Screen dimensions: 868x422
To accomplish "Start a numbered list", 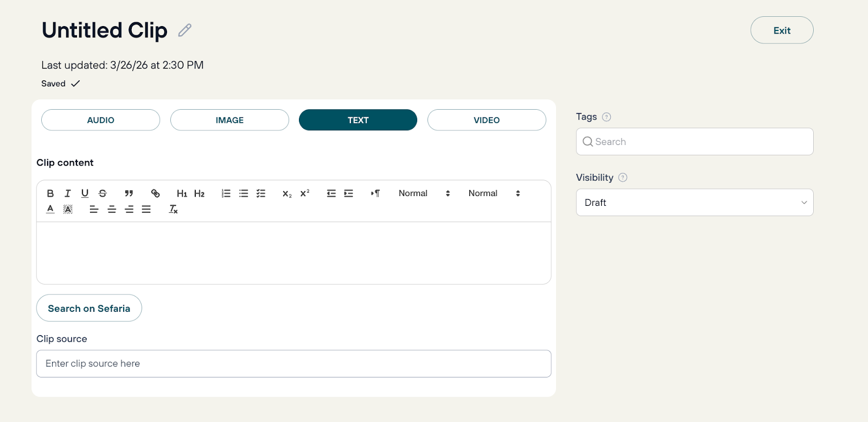I will [x=226, y=193].
